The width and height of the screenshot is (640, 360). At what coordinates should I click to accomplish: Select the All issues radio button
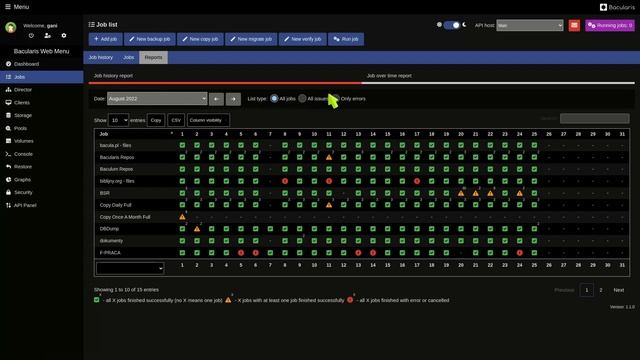click(x=302, y=98)
